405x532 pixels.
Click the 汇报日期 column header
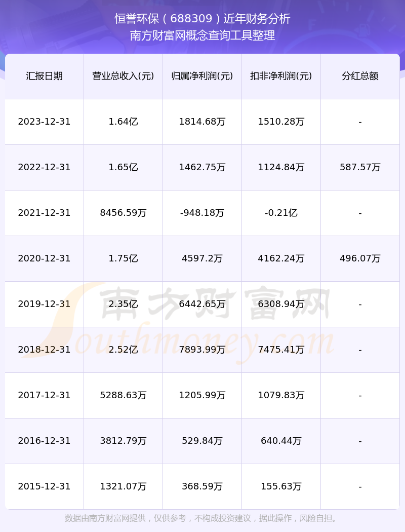point(45,76)
